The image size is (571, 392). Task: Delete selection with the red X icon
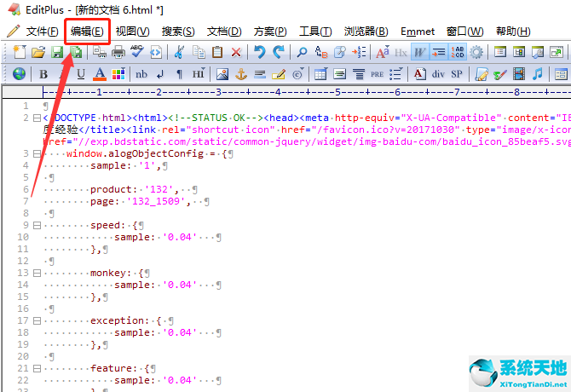tap(236, 53)
